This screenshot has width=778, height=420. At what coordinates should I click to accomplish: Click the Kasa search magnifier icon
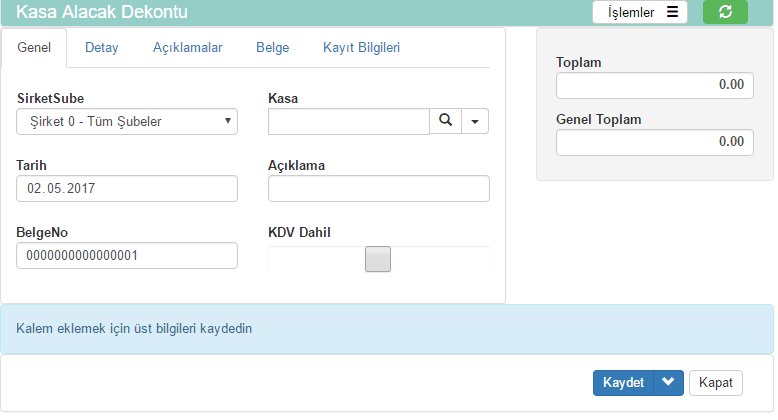coord(445,121)
